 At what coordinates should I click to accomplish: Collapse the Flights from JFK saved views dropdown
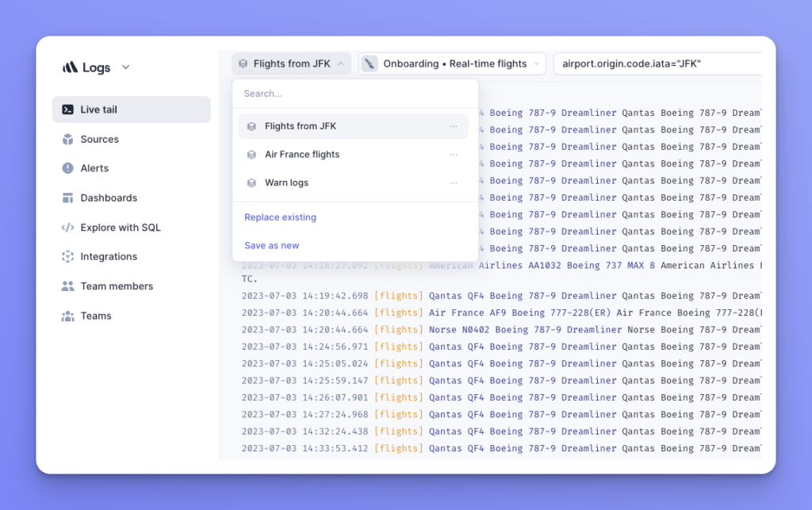291,63
